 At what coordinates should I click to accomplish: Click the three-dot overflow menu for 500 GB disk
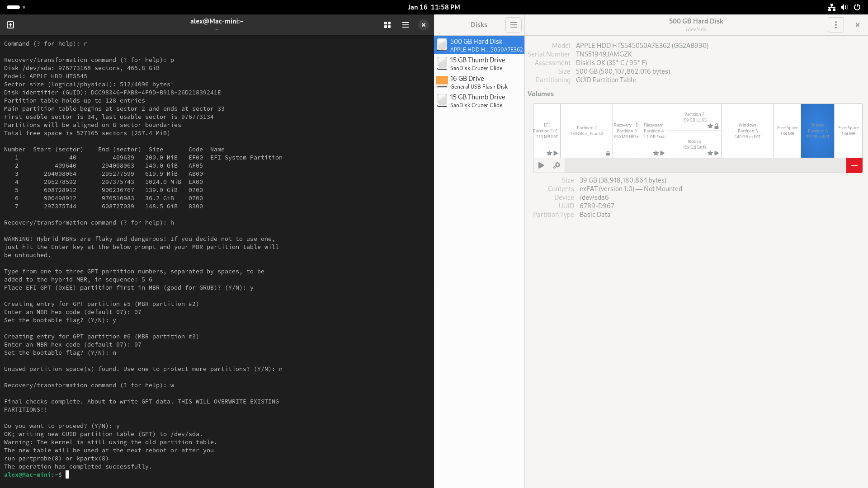pyautogui.click(x=836, y=24)
